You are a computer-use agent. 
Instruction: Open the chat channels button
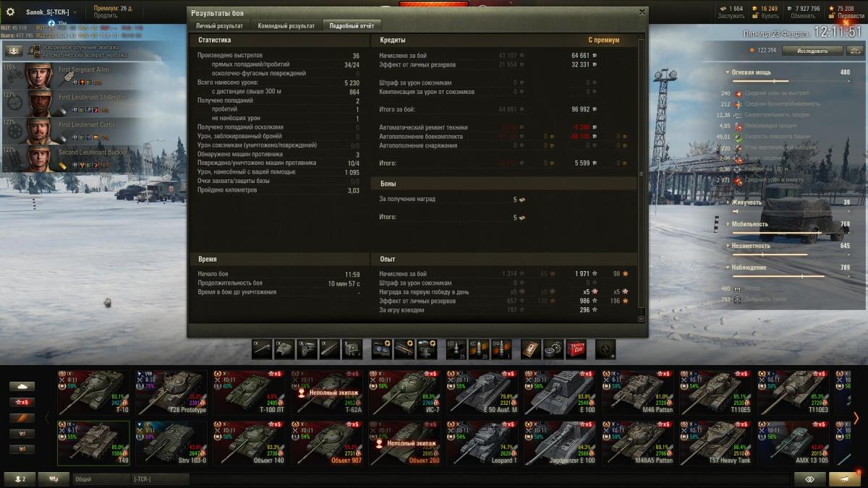(54, 479)
